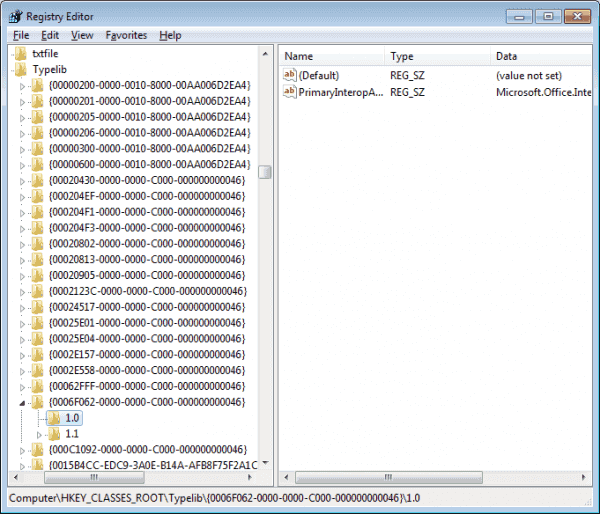Click the string icon beside PrimaryInteropA... value

pyautogui.click(x=290, y=92)
